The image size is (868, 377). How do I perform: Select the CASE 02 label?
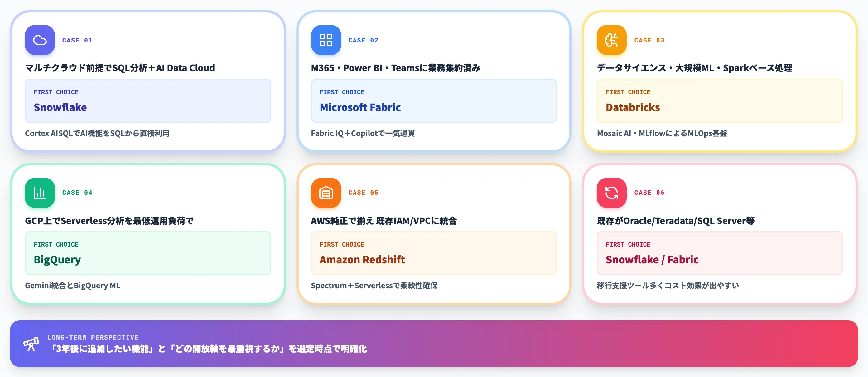(x=363, y=40)
